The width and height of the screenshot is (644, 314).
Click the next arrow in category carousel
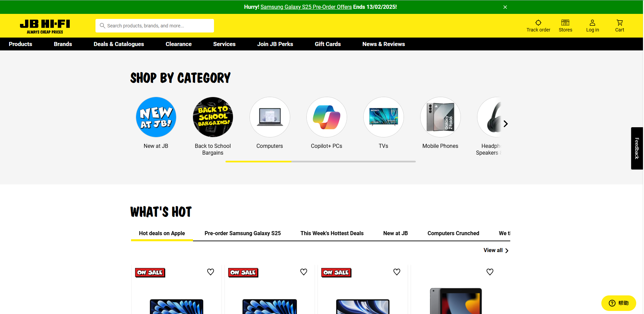pyautogui.click(x=505, y=124)
